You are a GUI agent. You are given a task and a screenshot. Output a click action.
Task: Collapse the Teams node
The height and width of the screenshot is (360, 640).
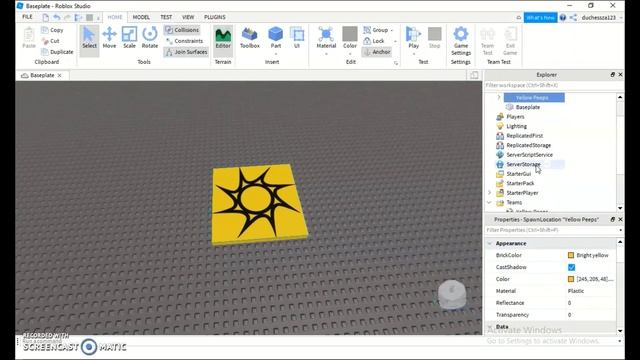click(x=489, y=202)
